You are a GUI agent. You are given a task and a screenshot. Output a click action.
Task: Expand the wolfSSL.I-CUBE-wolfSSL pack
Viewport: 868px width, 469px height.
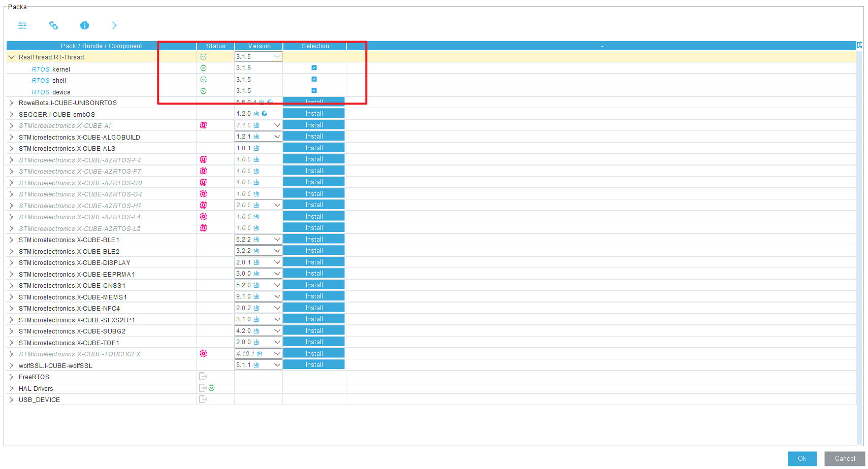click(x=11, y=365)
